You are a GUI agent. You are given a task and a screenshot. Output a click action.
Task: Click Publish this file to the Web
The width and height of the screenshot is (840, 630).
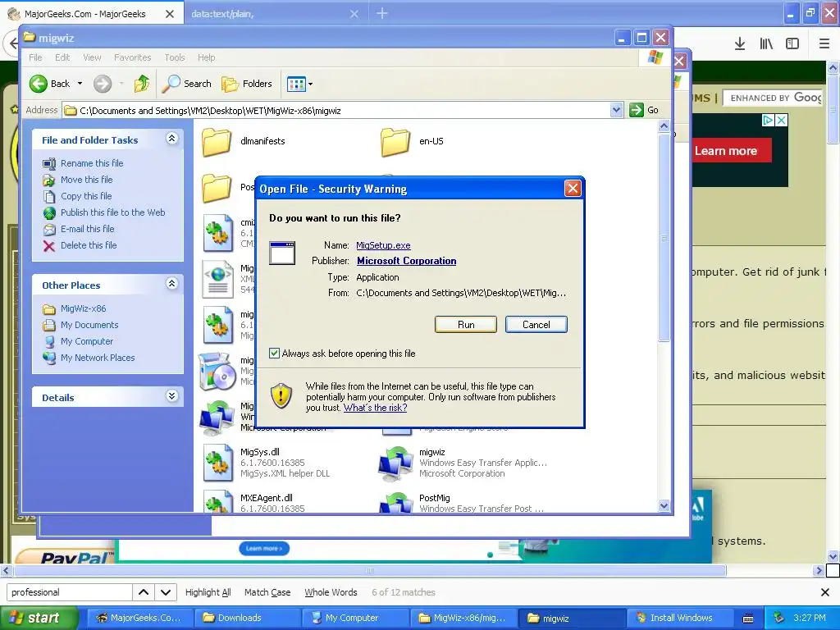tap(112, 212)
